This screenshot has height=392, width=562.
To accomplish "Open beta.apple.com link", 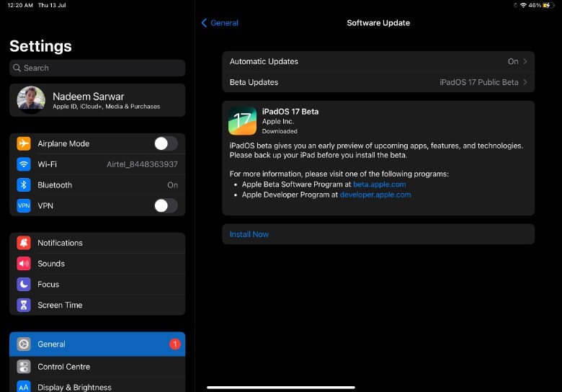I will [x=380, y=184].
